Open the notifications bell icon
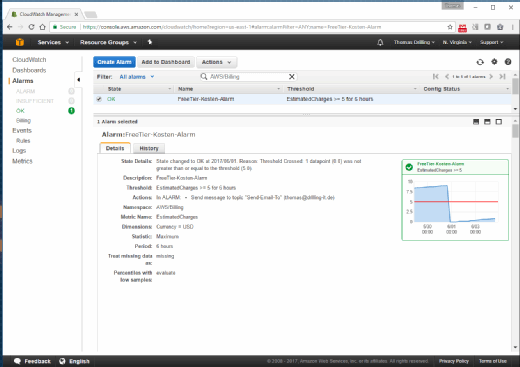This screenshot has height=367, width=520. tap(380, 42)
